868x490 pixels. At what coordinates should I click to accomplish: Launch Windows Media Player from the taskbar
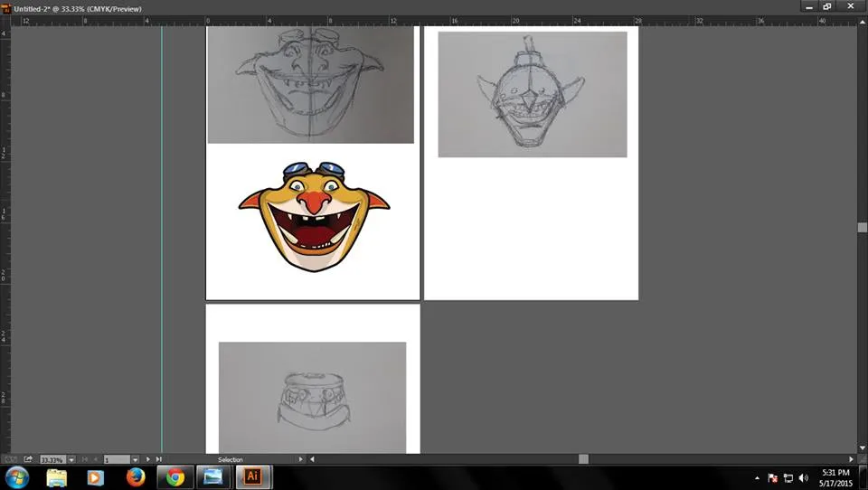(x=95, y=477)
